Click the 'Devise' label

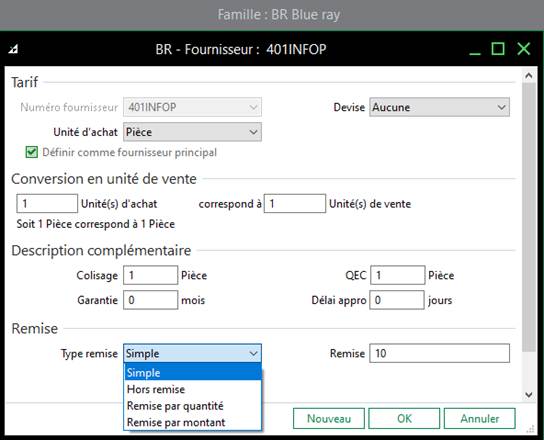(x=349, y=107)
